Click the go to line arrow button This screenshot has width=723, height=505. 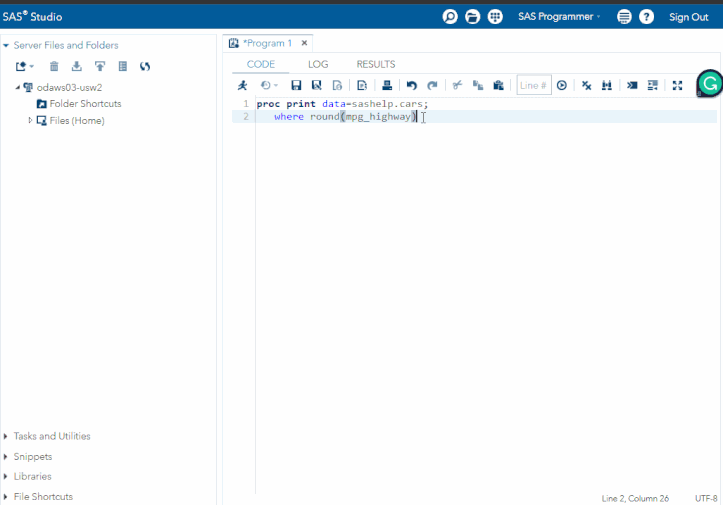(562, 85)
